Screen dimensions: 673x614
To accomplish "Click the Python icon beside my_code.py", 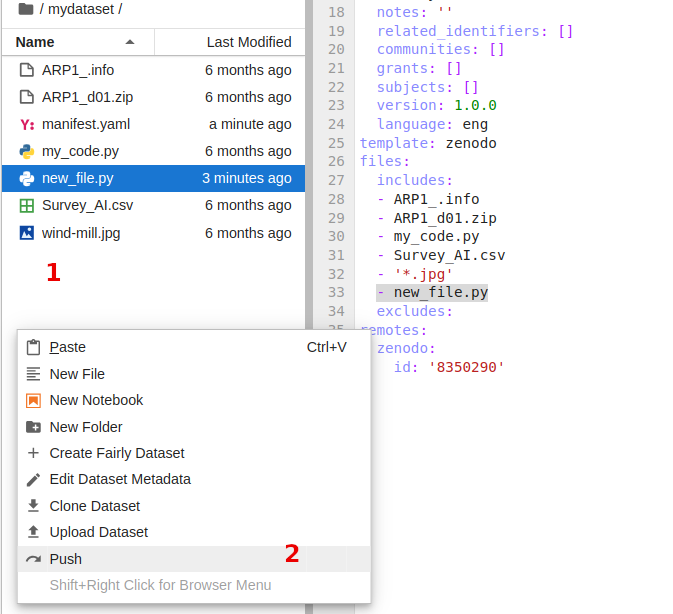I will point(27,151).
